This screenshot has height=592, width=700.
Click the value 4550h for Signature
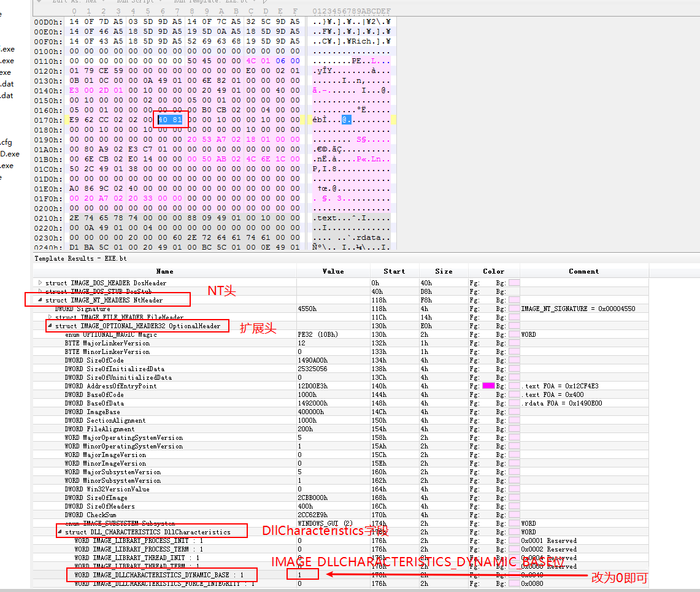pyautogui.click(x=307, y=309)
